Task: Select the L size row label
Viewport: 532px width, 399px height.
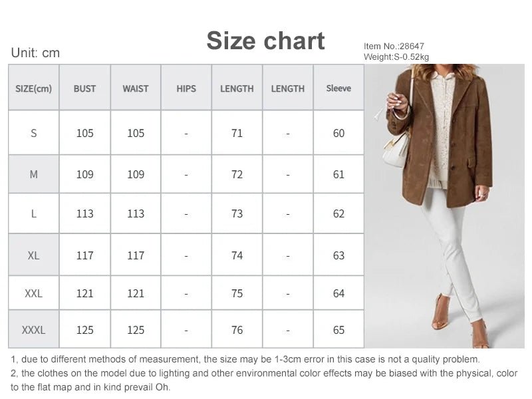Action: click(x=33, y=213)
